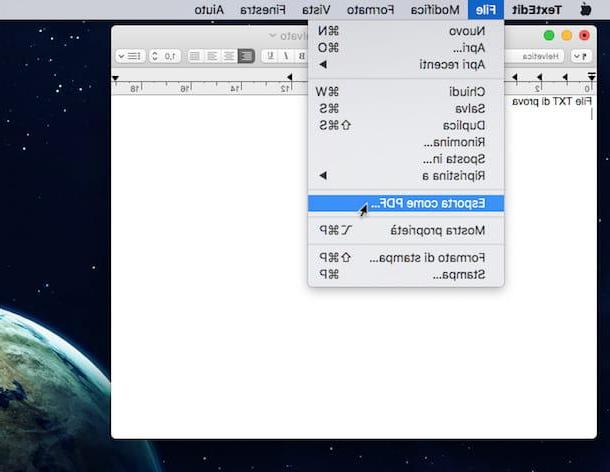The image size is (610, 472).
Task: Toggle underline with the U button
Action: coord(270,56)
